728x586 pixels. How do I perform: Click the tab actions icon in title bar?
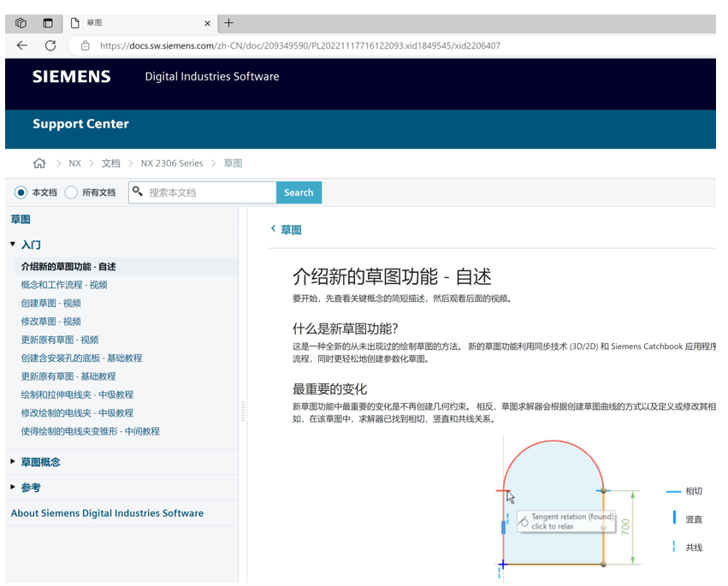coord(48,23)
